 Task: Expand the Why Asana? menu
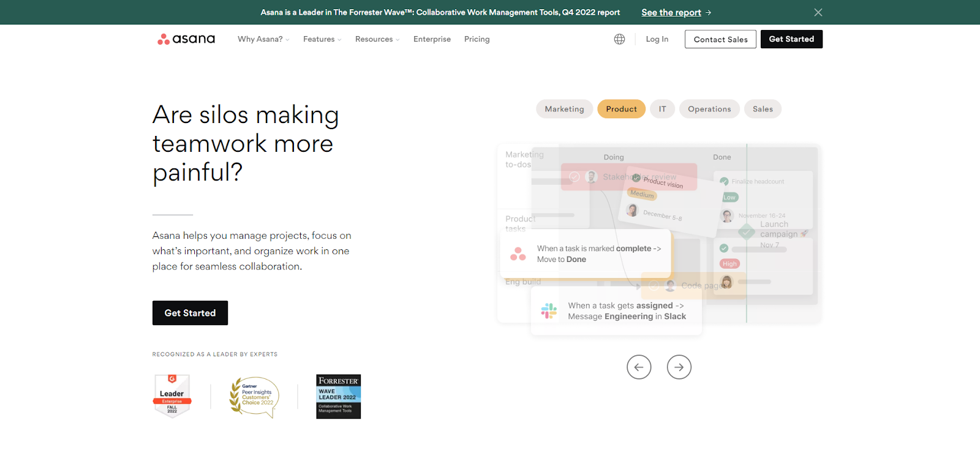[263, 39]
